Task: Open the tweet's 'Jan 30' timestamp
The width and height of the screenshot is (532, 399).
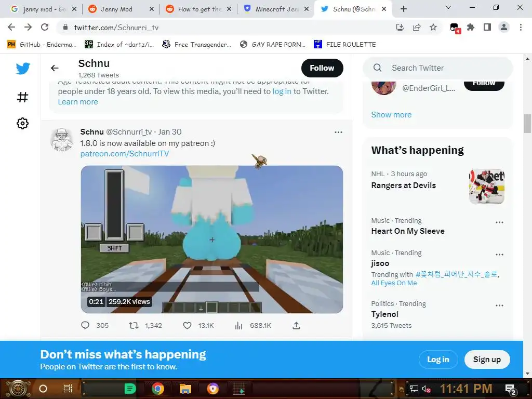Action: pos(170,131)
